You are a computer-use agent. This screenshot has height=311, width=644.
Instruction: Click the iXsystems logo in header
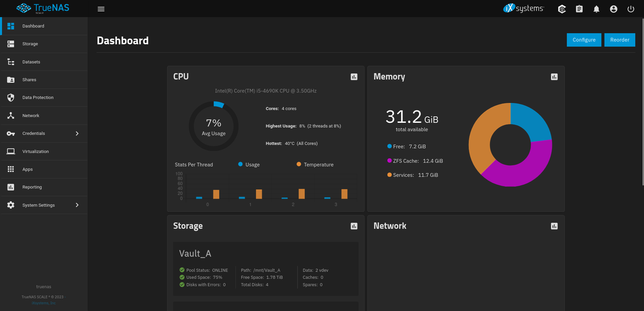[x=524, y=8]
